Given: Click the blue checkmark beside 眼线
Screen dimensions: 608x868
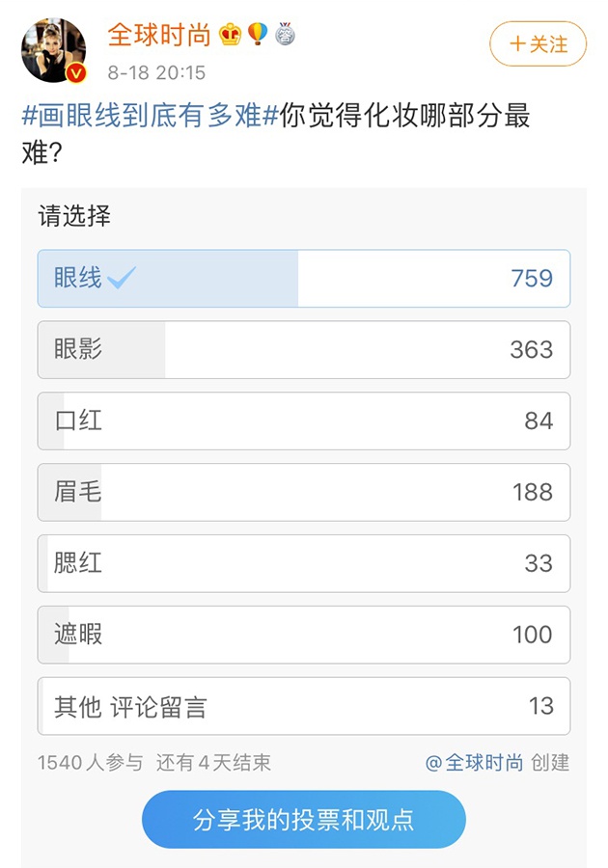Looking at the screenshot, I should (123, 279).
